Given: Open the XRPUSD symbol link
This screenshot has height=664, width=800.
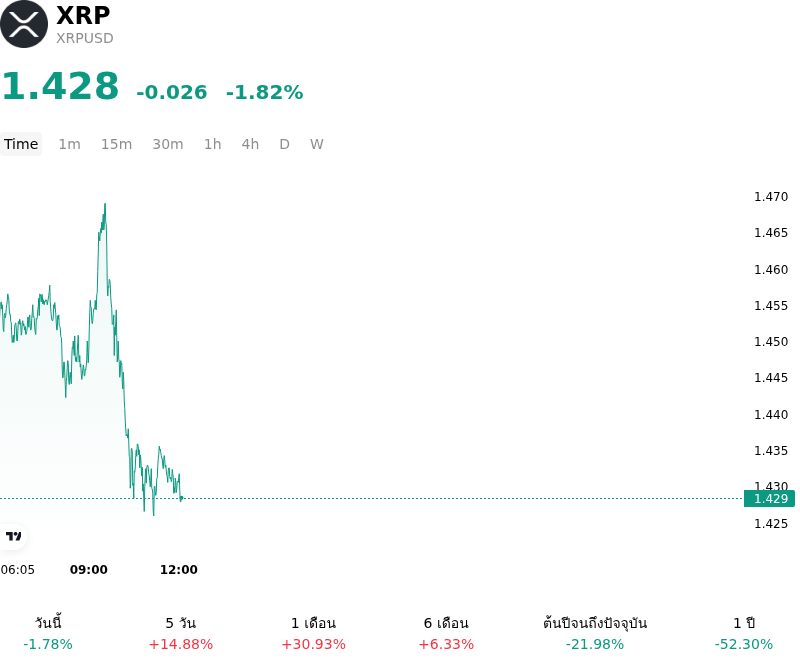Looking at the screenshot, I should coord(85,38).
